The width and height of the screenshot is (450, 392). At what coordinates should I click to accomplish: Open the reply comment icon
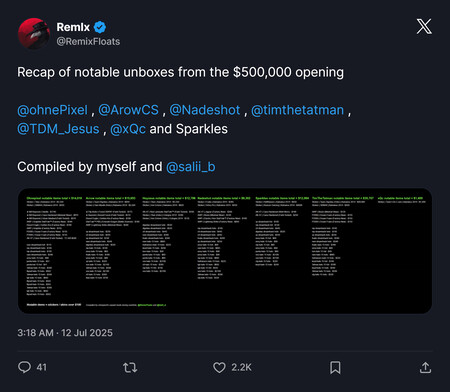24,367
